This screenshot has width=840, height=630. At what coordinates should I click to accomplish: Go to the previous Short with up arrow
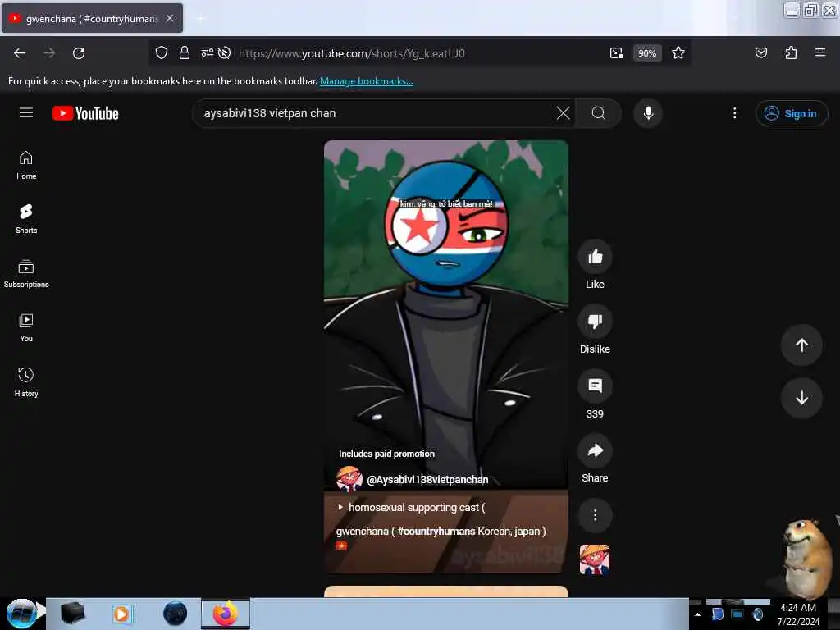click(801, 345)
